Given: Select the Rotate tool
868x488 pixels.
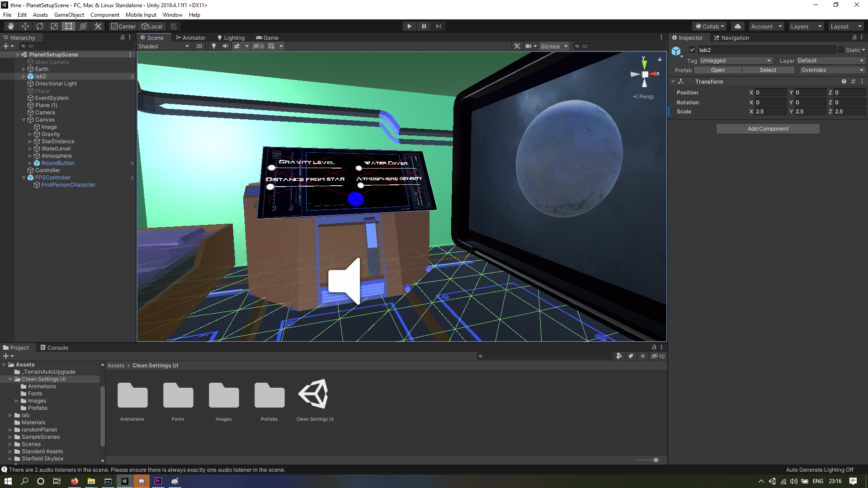Looking at the screenshot, I should pyautogui.click(x=40, y=26).
